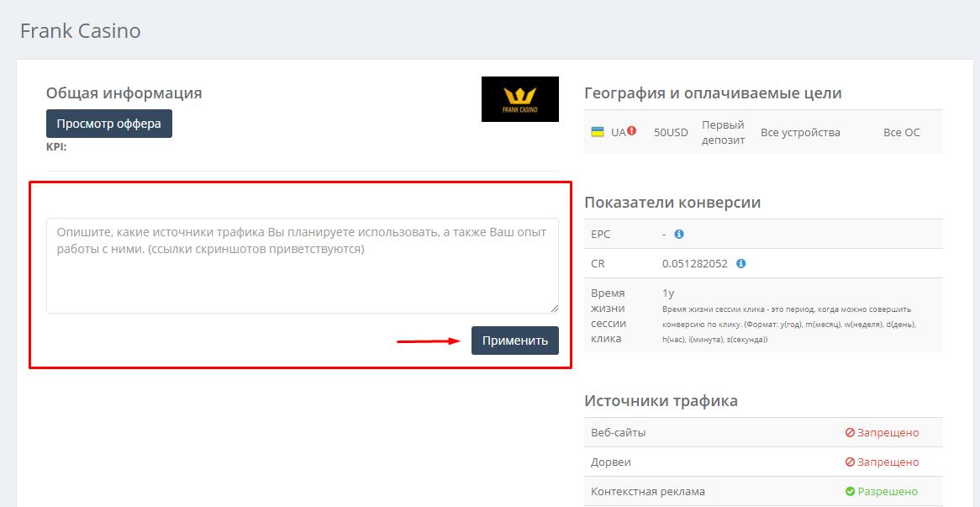
Task: Click the prohibited icon beside Веб-сайты
Action: (x=851, y=432)
